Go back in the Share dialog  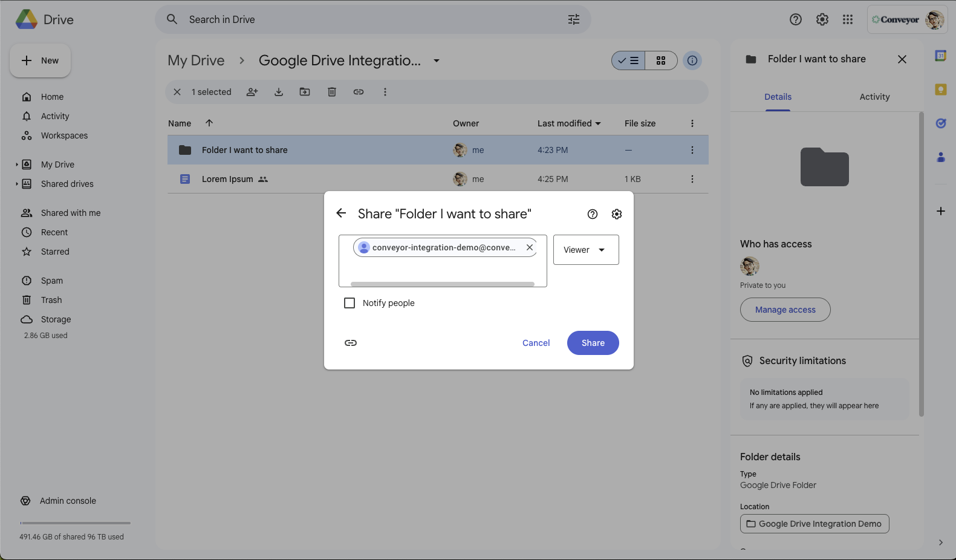pyautogui.click(x=341, y=213)
